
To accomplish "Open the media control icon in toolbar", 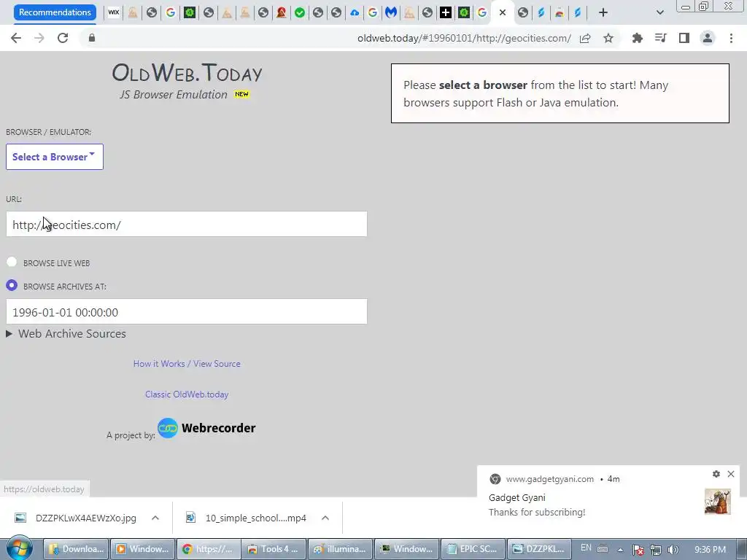I will 660,38.
